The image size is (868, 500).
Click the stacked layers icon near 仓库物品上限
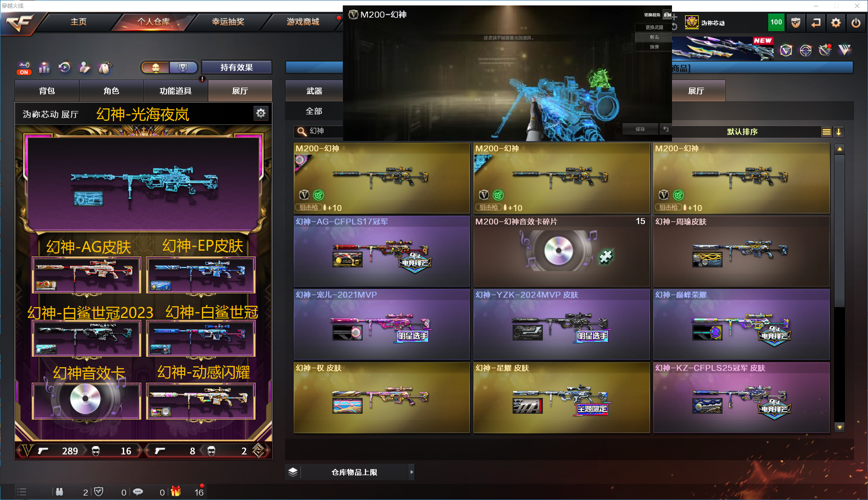pos(293,472)
